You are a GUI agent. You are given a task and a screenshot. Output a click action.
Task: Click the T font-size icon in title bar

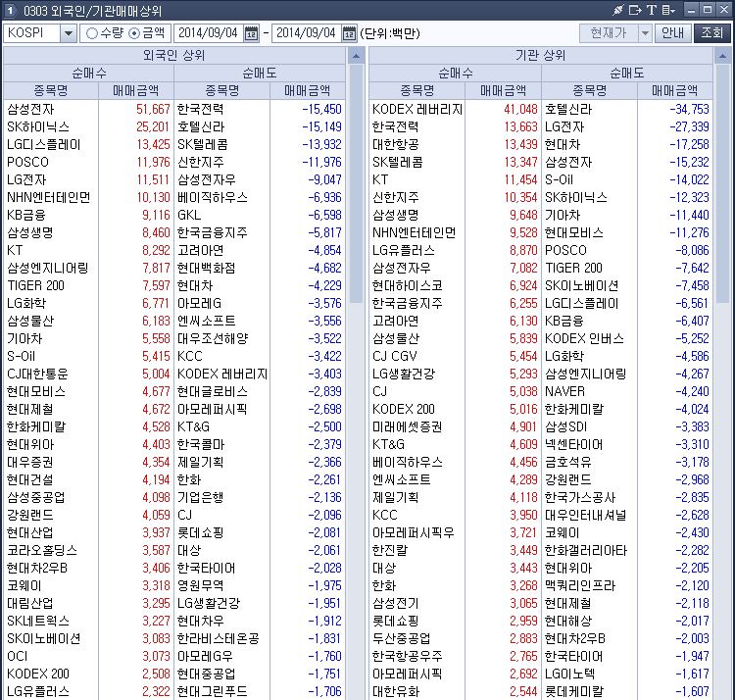[x=652, y=10]
